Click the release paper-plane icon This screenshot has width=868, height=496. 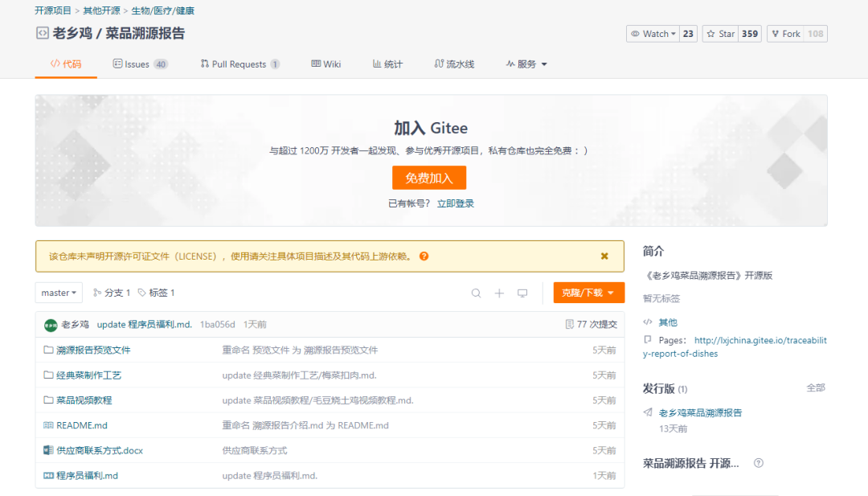click(x=648, y=412)
